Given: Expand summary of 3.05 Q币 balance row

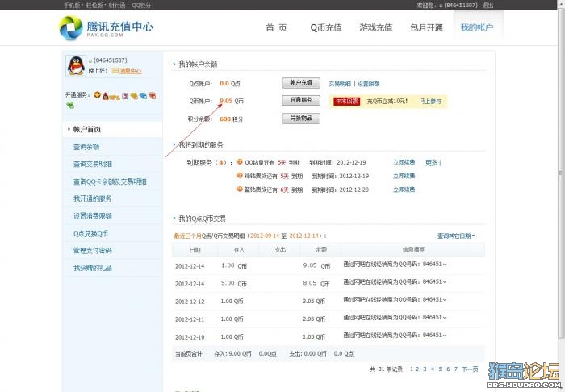Looking at the screenshot, I should pos(444,299).
